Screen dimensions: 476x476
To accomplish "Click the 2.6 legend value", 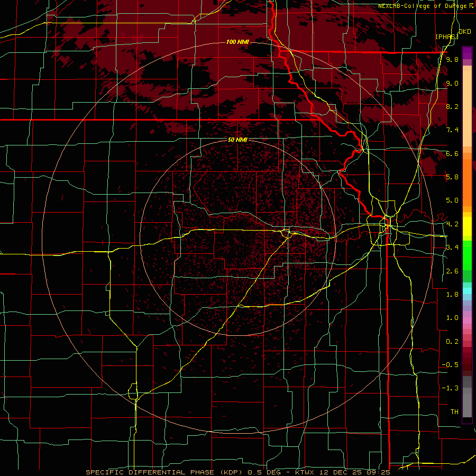I will point(452,271).
